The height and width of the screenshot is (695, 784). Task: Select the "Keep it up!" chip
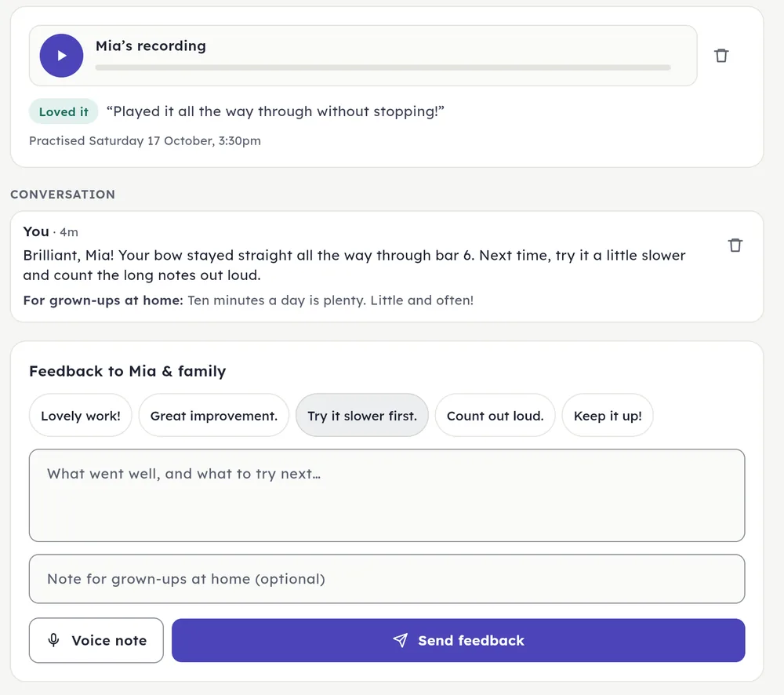(608, 415)
